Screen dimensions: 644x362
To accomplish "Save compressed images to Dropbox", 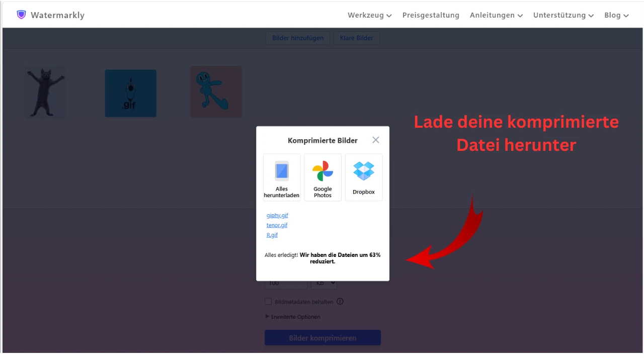I will coord(364,177).
